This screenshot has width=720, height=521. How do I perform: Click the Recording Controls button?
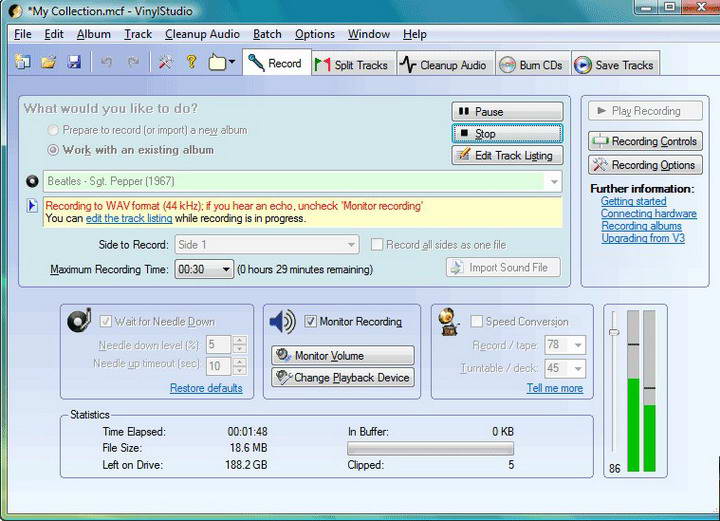[645, 141]
